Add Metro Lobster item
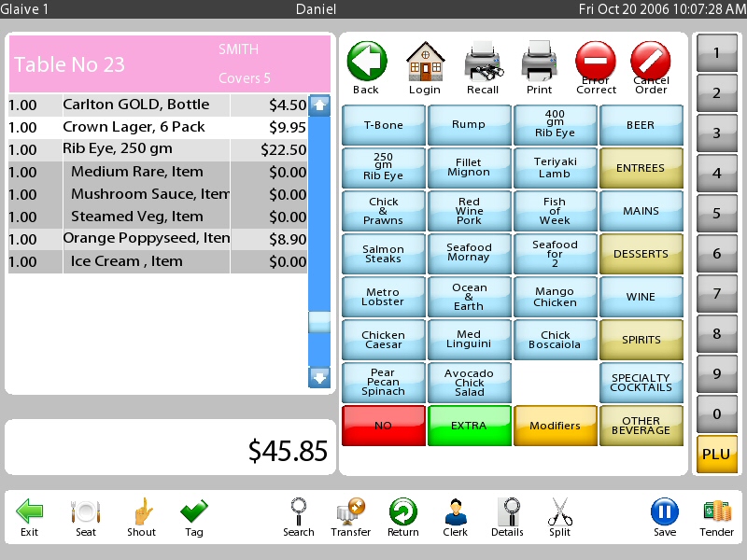Viewport: 747px width, 560px height. click(x=384, y=297)
